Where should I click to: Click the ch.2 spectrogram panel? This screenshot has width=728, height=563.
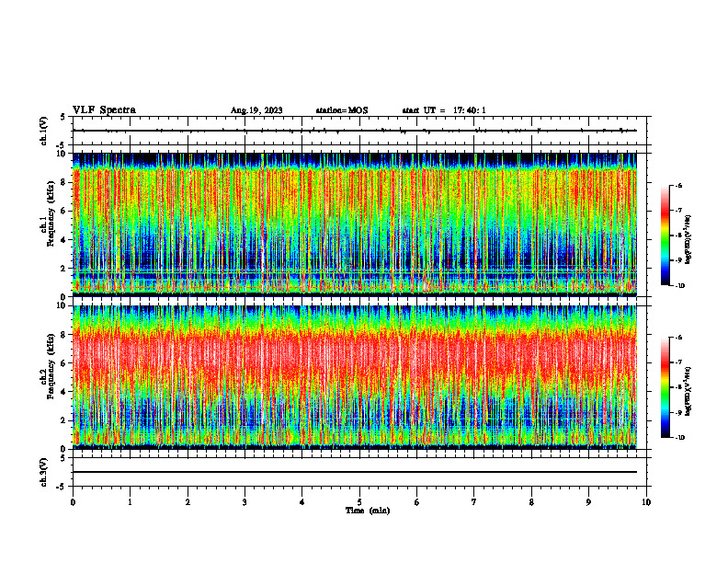pos(355,377)
